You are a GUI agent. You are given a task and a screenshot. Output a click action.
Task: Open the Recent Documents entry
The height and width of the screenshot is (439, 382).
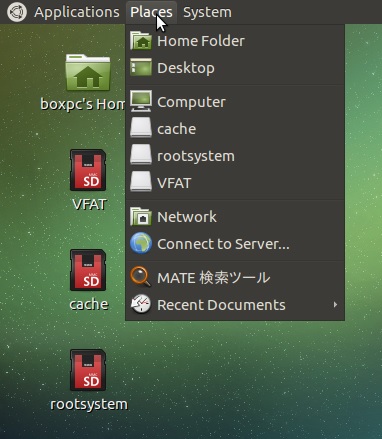click(x=235, y=305)
